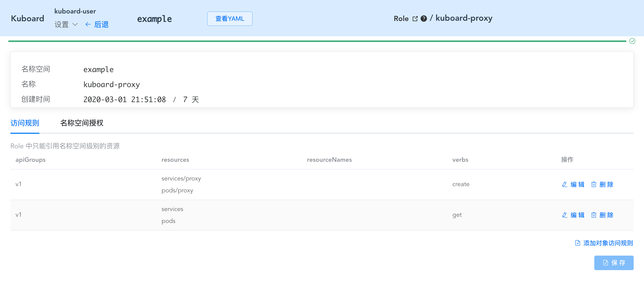Expand the 设置 dropdown menu
The height and width of the screenshot is (295, 644).
(x=66, y=24)
